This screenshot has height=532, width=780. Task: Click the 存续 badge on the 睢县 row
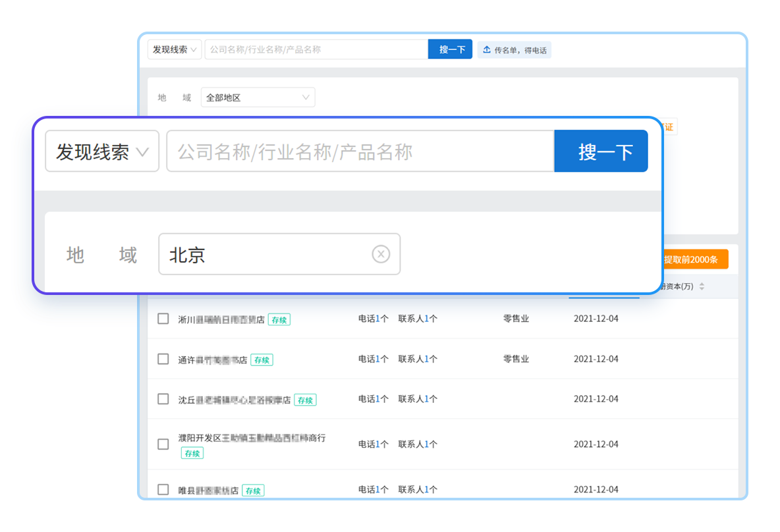253,491
